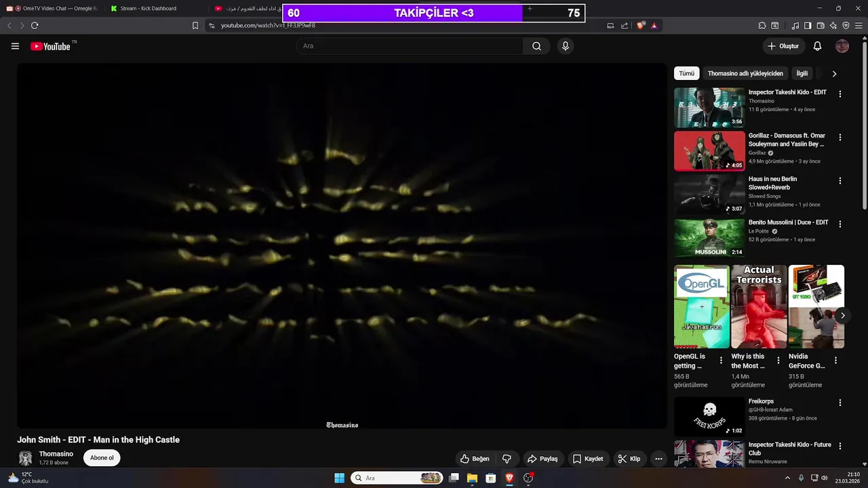The image size is (868, 488).
Task: Open options for Benito Mussolini video
Action: 840,224
